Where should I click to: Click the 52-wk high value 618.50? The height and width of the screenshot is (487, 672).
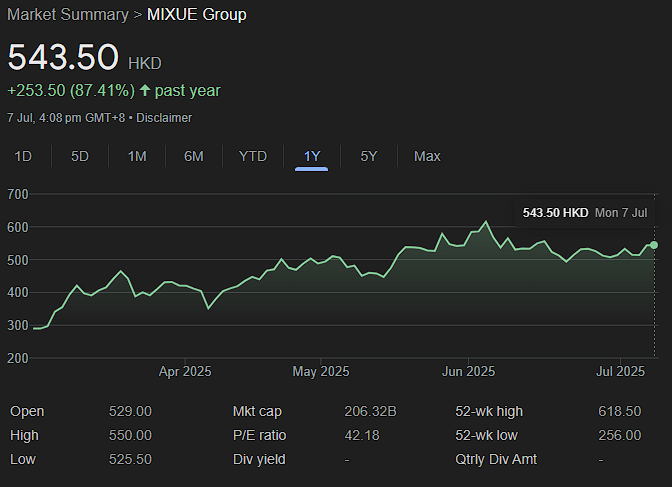(620, 411)
